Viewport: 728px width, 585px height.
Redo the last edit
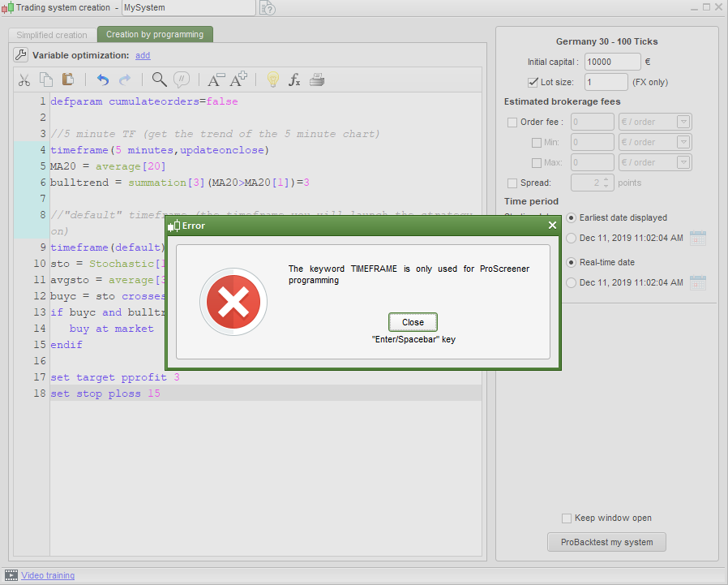pyautogui.click(x=125, y=80)
